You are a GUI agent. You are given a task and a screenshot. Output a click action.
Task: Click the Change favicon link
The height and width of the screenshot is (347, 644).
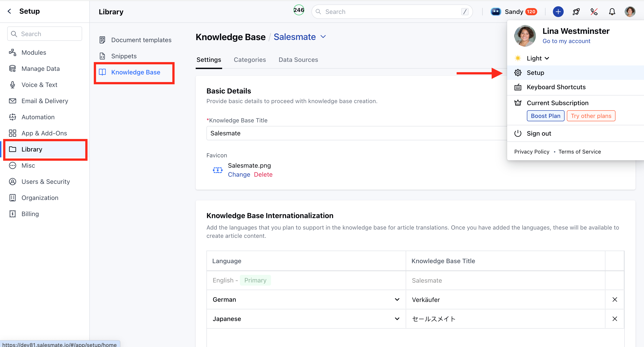(x=239, y=175)
